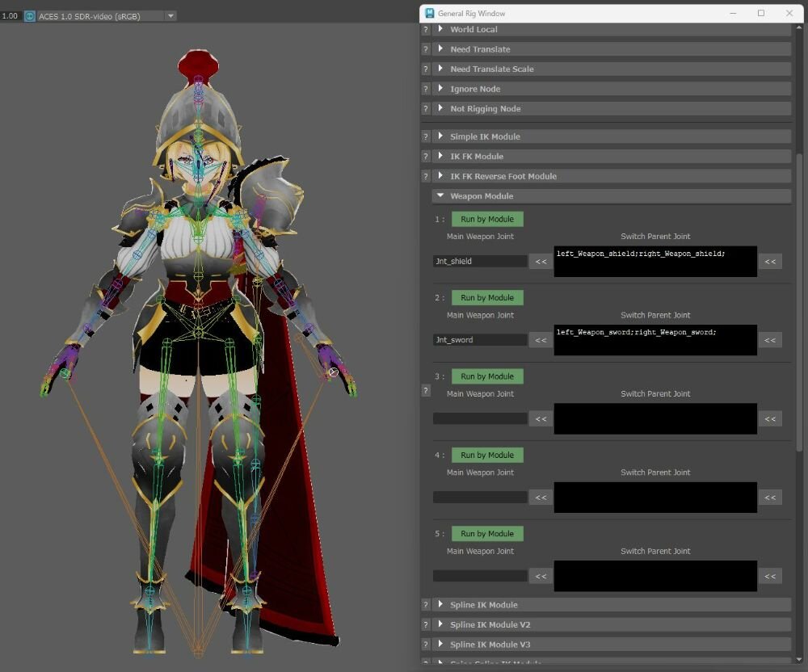Click the '?' help icon beside Weapon Module slot 3
The height and width of the screenshot is (672, 808).
click(426, 391)
